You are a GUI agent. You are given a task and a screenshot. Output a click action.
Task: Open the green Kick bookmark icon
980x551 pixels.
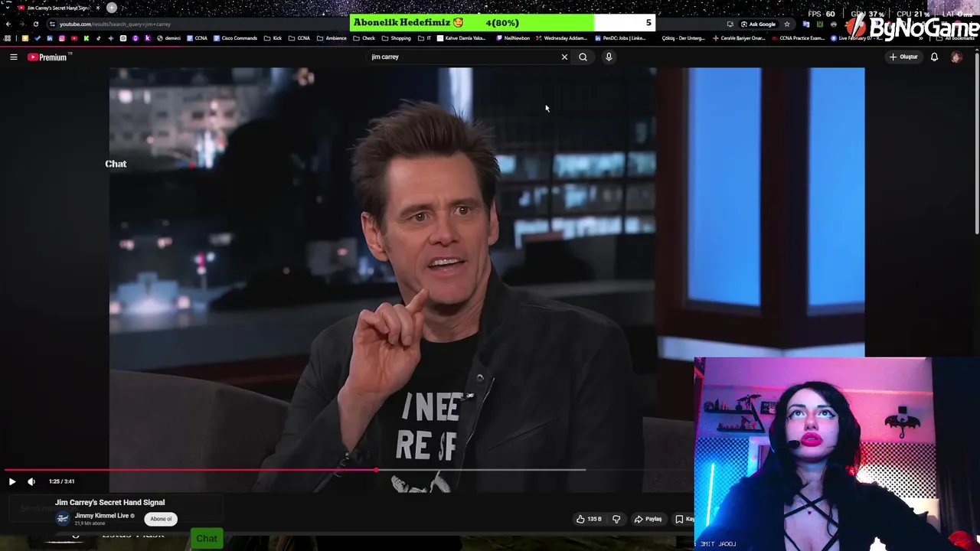87,38
